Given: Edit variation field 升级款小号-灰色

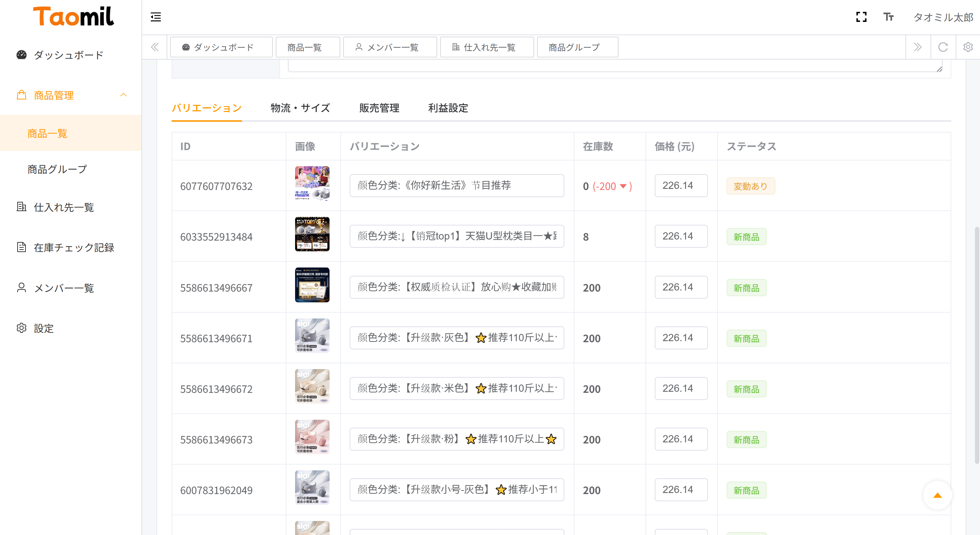Looking at the screenshot, I should (457, 489).
